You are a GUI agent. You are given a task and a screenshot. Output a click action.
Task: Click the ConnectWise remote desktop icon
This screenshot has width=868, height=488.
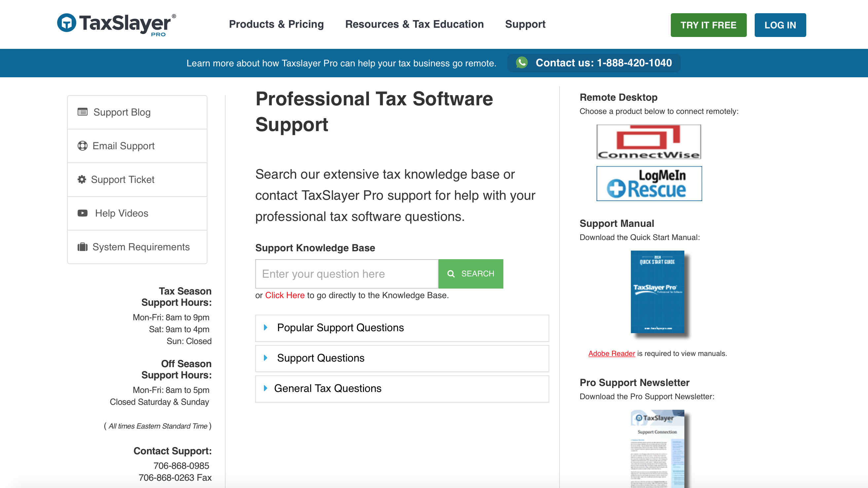point(649,142)
